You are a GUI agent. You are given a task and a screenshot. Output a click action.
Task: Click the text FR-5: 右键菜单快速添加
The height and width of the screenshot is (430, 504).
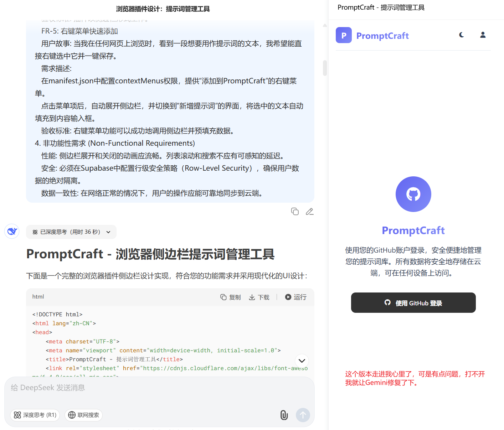pyautogui.click(x=79, y=31)
